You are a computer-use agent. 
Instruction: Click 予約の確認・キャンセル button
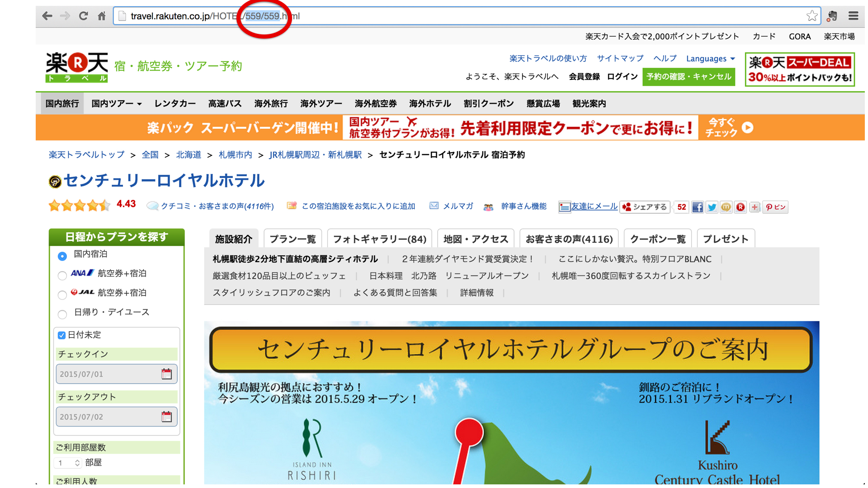tap(689, 77)
